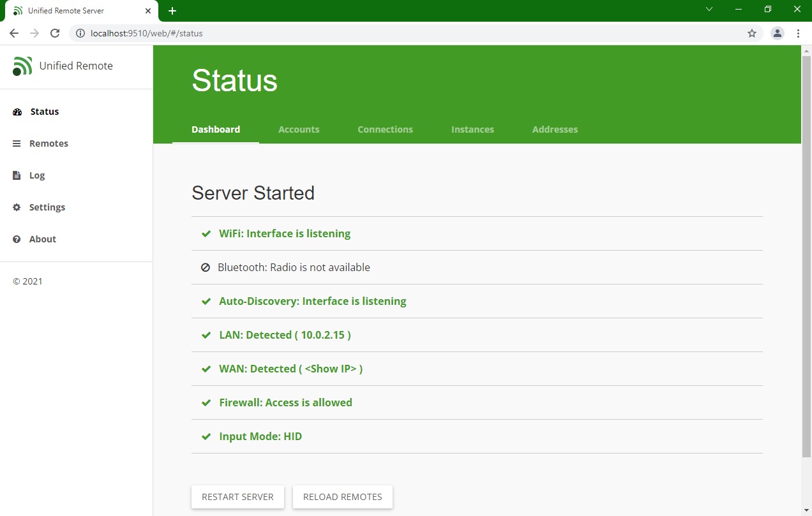View site information icon in address bar
This screenshot has height=516, width=812.
80,33
